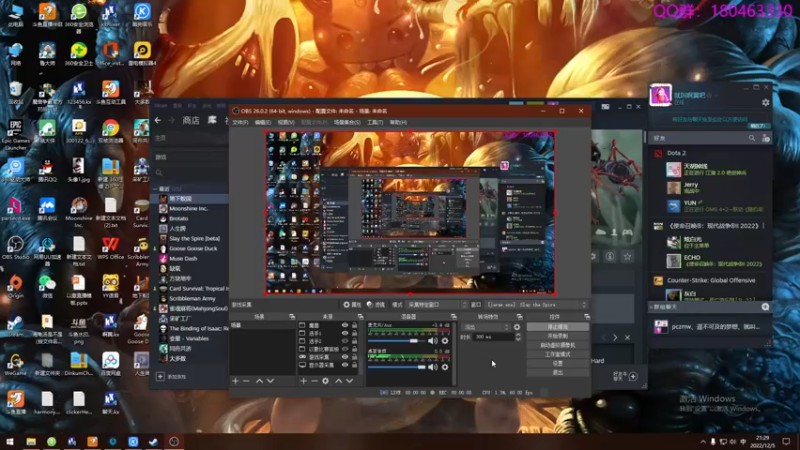Pop out the 转场特效 dock panel
This screenshot has width=800, height=450.
coord(519,317)
